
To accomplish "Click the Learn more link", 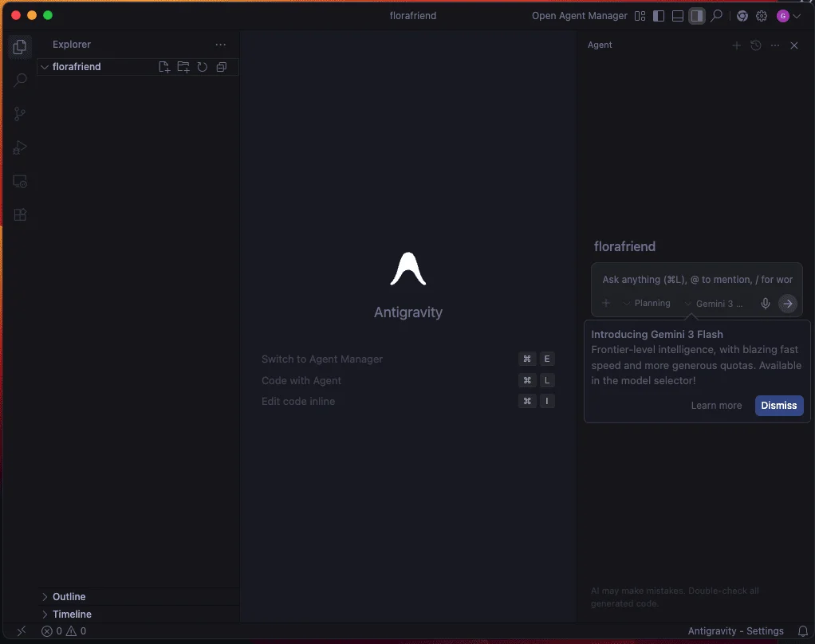I will [716, 406].
